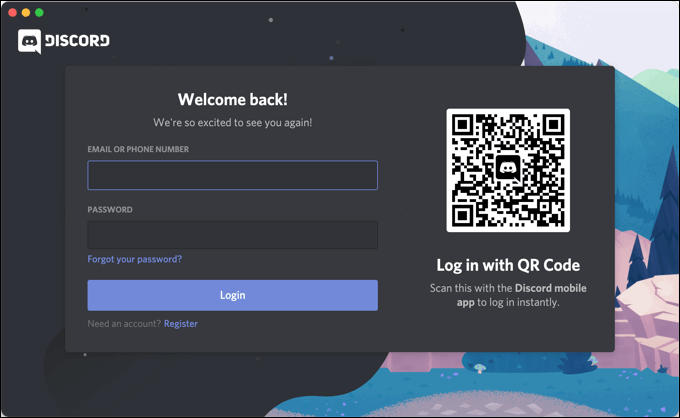This screenshot has height=418, width=680.
Task: Click the DISCORD wordmark text
Action: pos(77,41)
